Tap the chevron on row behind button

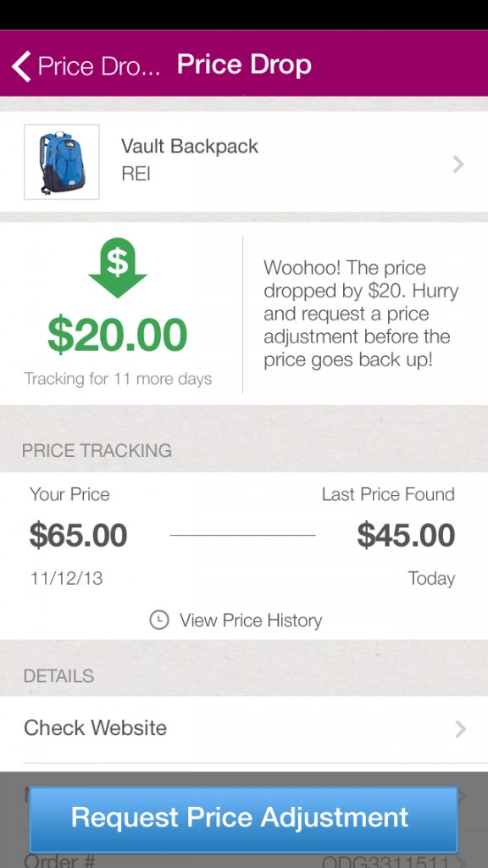click(463, 797)
